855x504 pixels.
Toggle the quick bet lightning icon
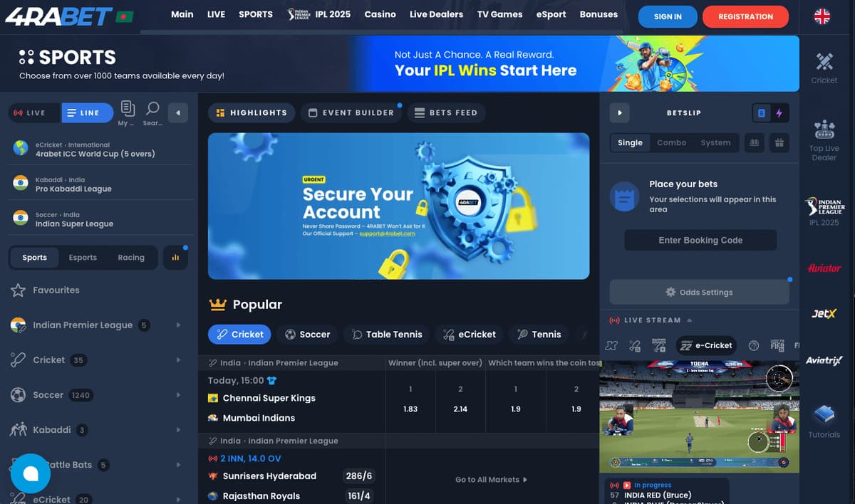[x=779, y=112]
